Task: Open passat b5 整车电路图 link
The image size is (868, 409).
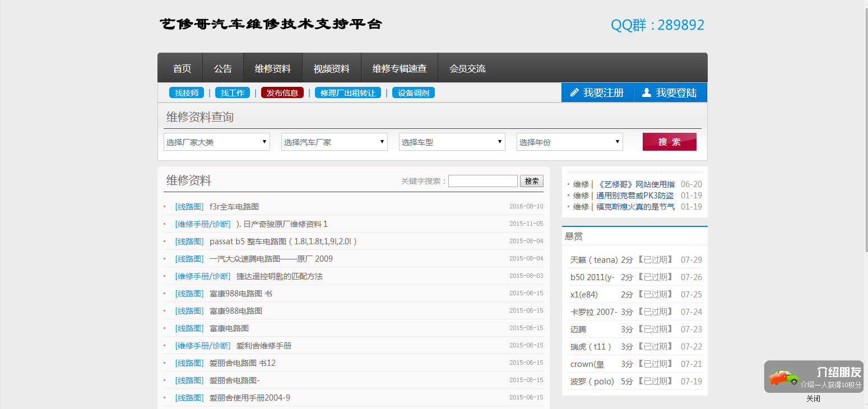Action: 283,241
